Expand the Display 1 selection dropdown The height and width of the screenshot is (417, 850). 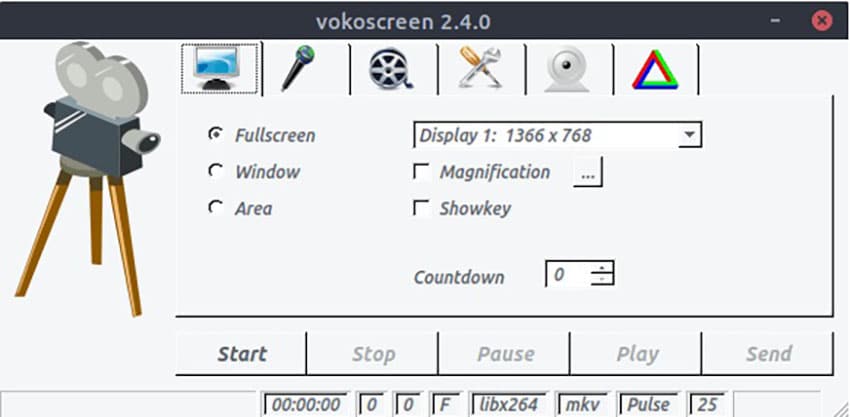coord(689,134)
